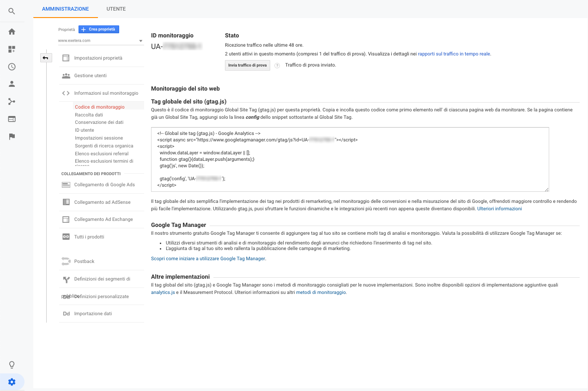Open the Realtime clock icon
The image size is (588, 391).
12,67
